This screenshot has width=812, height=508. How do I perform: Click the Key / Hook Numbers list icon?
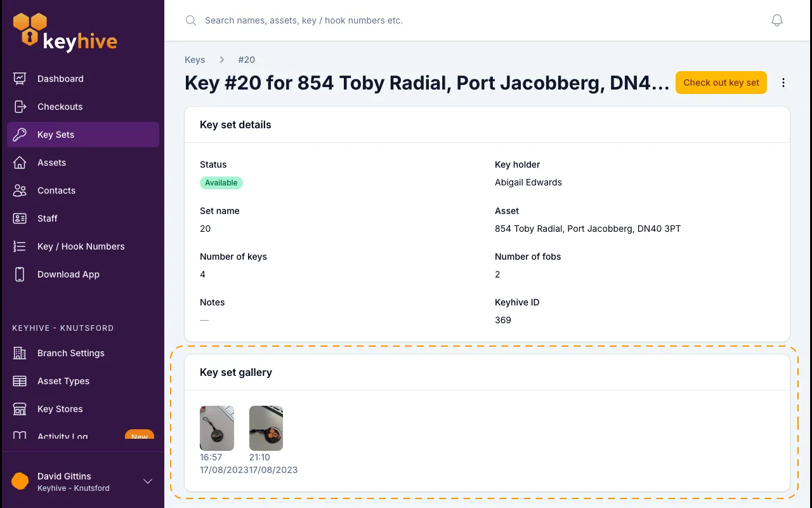coord(20,246)
